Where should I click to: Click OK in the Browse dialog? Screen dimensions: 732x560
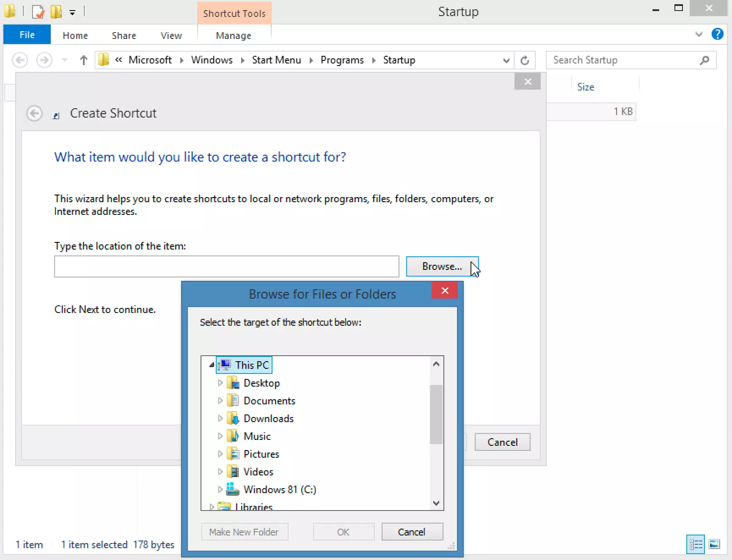(x=344, y=532)
